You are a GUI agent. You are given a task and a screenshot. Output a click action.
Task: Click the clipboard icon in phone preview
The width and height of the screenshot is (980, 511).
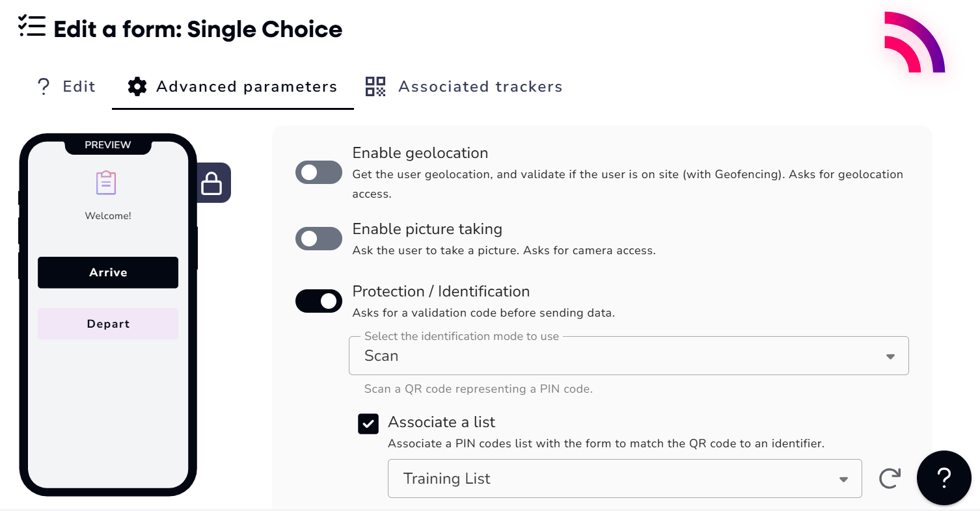click(x=106, y=183)
